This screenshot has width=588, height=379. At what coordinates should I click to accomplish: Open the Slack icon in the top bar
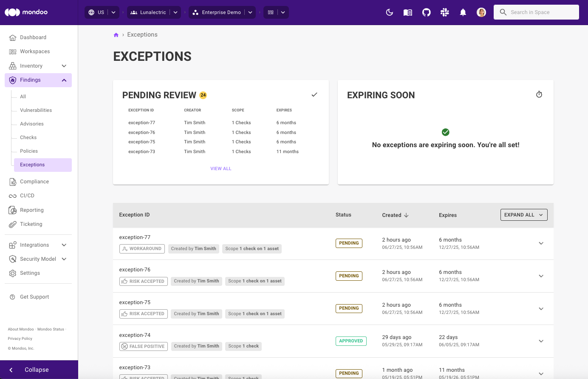coord(444,12)
